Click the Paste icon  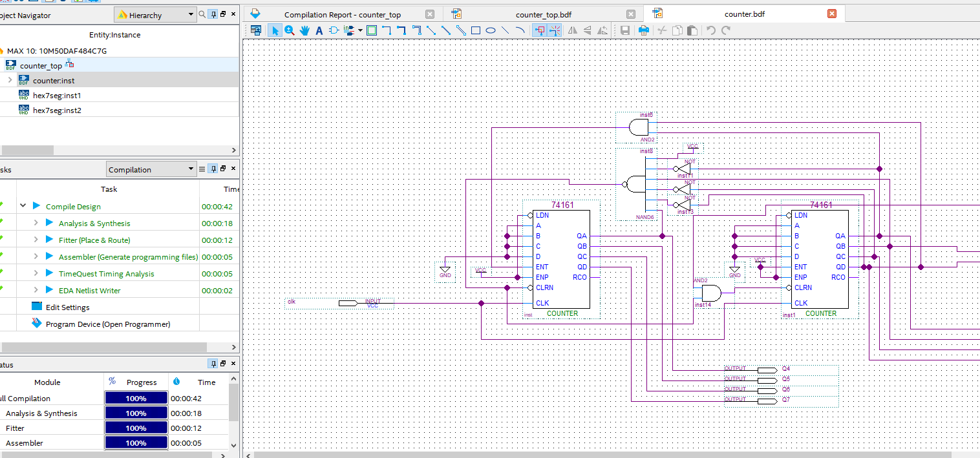point(692,30)
